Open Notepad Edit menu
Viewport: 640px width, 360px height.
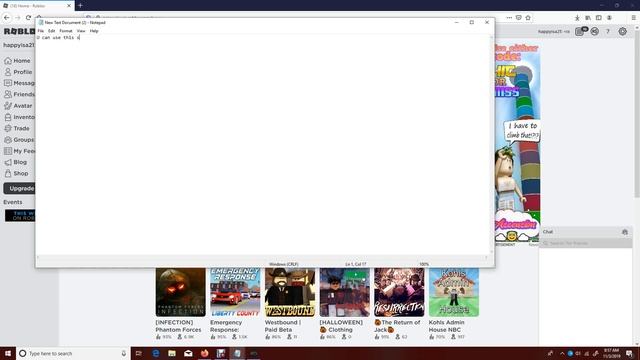tap(51, 31)
